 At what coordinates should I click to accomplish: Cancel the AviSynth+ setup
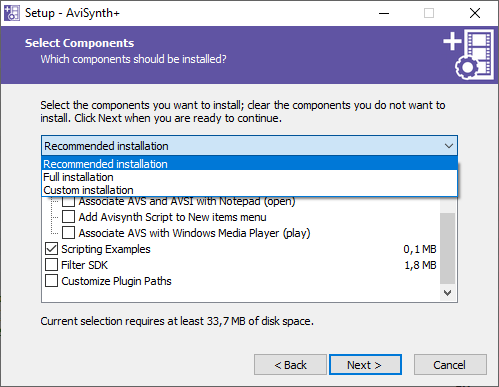(450, 365)
